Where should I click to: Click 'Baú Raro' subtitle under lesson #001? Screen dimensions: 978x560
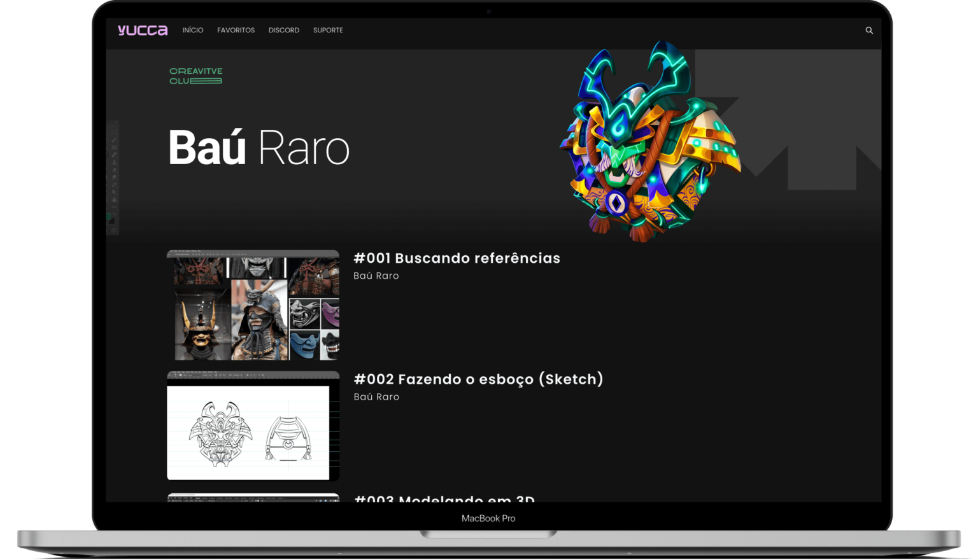pyautogui.click(x=376, y=276)
